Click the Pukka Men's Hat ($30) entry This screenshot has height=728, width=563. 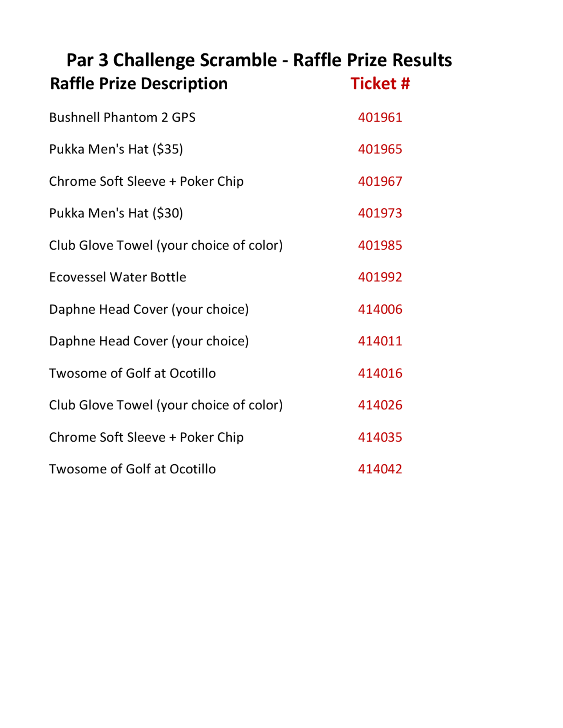pos(116,213)
